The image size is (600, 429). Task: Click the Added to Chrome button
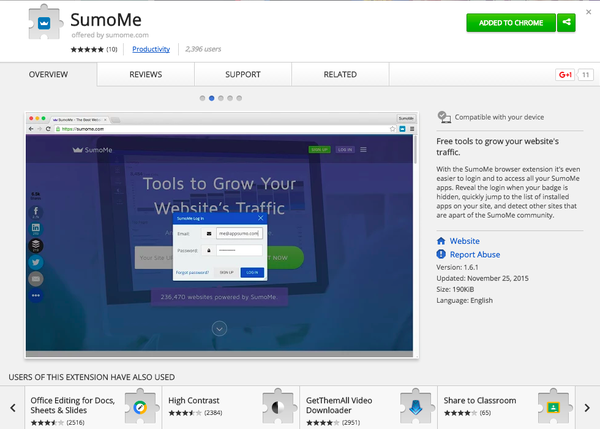coord(511,23)
